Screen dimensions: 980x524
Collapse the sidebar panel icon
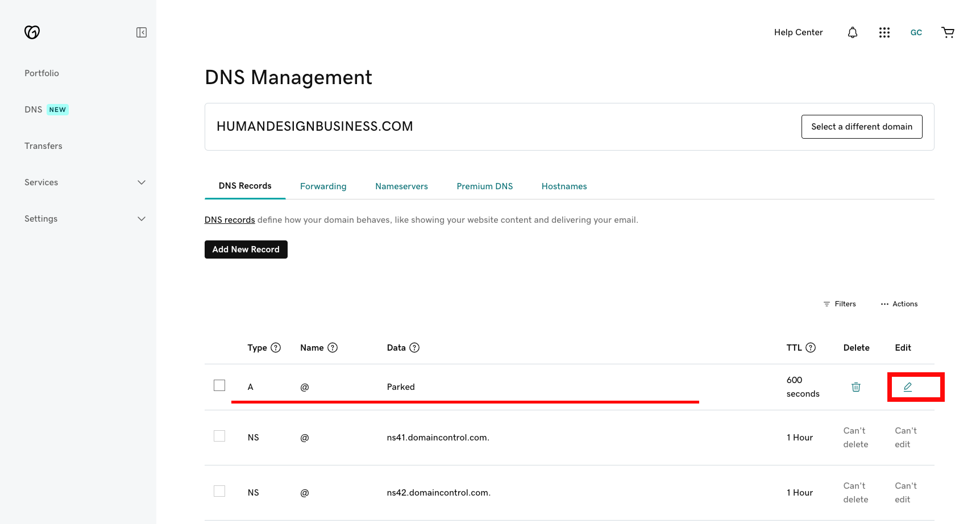[x=142, y=32]
